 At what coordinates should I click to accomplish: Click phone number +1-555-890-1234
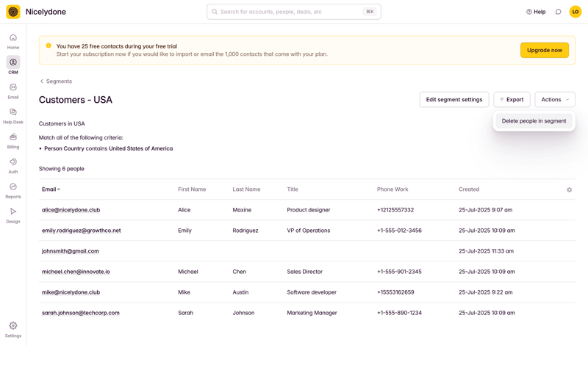[399, 313]
